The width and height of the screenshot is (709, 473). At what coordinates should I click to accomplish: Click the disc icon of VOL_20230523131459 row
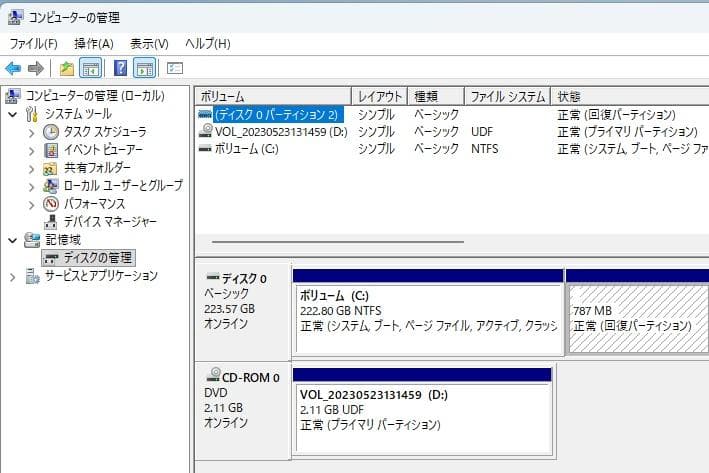[x=206, y=131]
